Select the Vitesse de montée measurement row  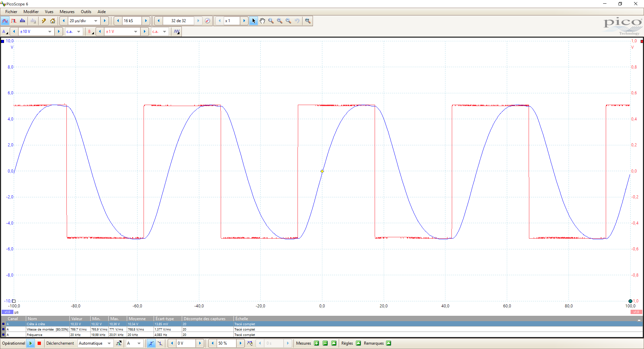(x=322, y=330)
